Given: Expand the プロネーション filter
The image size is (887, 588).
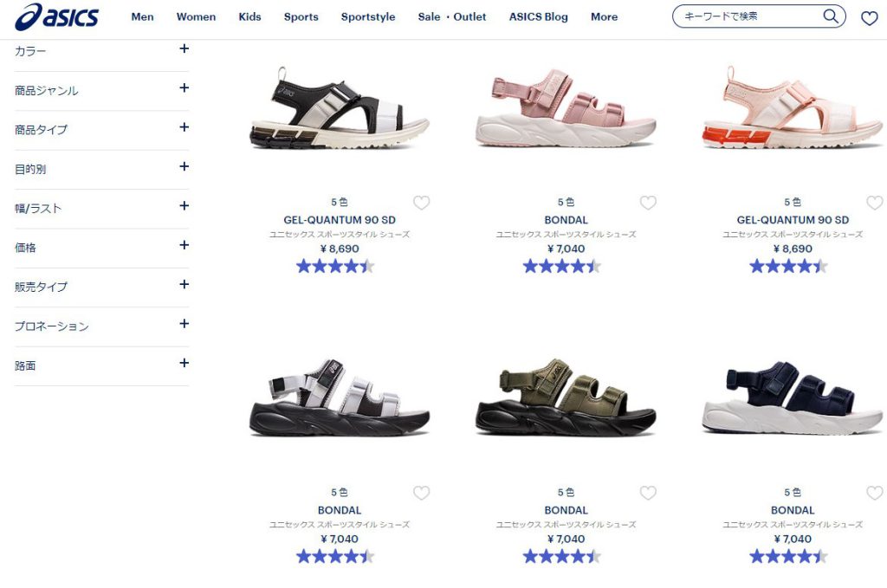Looking at the screenshot, I should pos(102,326).
